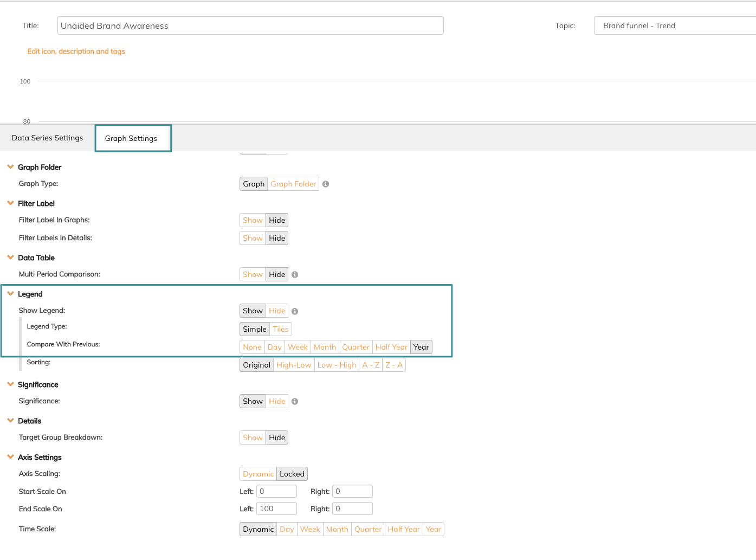Switch to Data Series Settings tab

(48, 138)
